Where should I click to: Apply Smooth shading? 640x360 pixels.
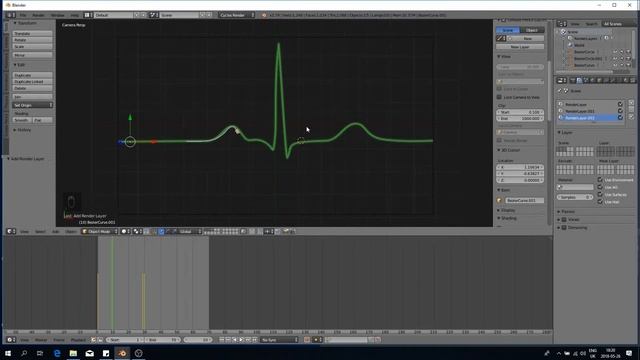click(x=22, y=120)
